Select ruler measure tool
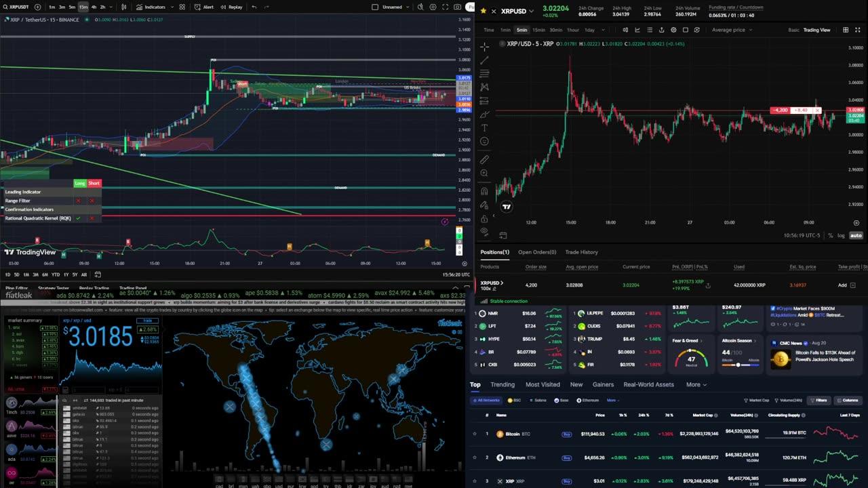This screenshot has height=488, width=868. [x=484, y=160]
